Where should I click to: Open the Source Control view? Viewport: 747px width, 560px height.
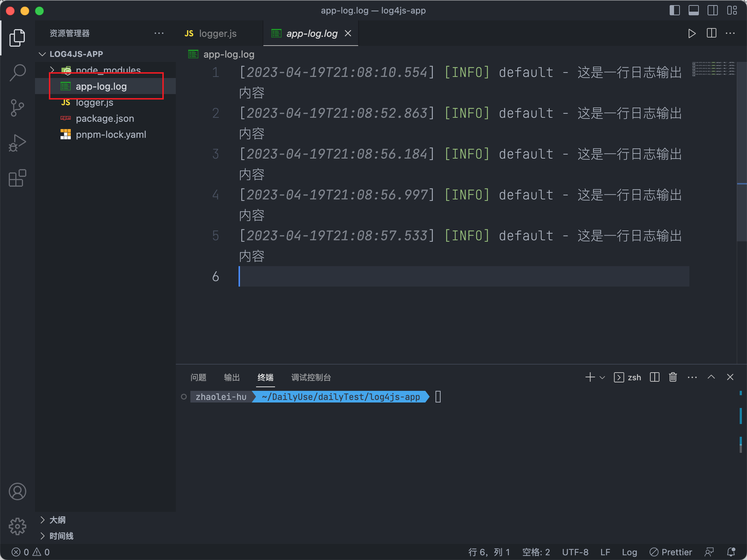[17, 108]
